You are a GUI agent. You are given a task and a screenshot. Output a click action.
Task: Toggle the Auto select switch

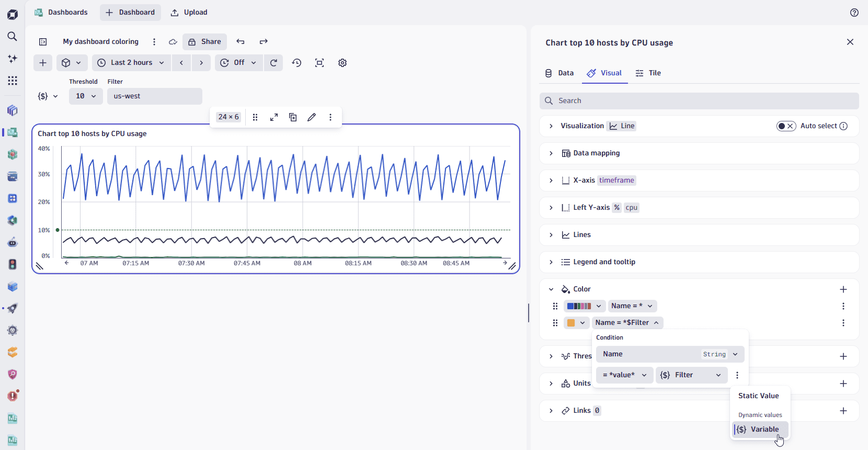(x=786, y=126)
